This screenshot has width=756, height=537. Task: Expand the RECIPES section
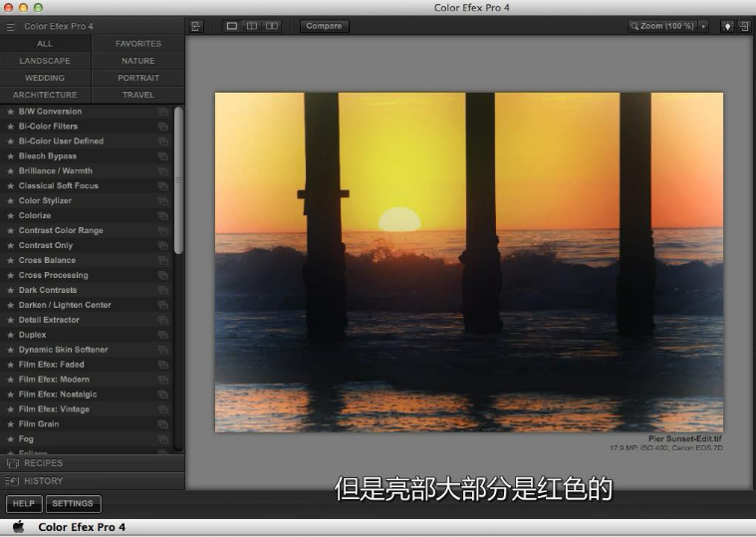pyautogui.click(x=92, y=463)
